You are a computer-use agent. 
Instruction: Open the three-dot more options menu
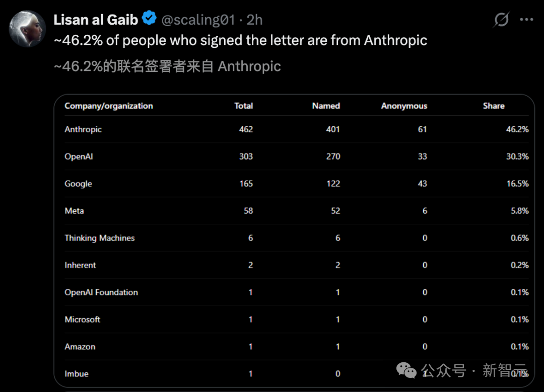pos(526,20)
